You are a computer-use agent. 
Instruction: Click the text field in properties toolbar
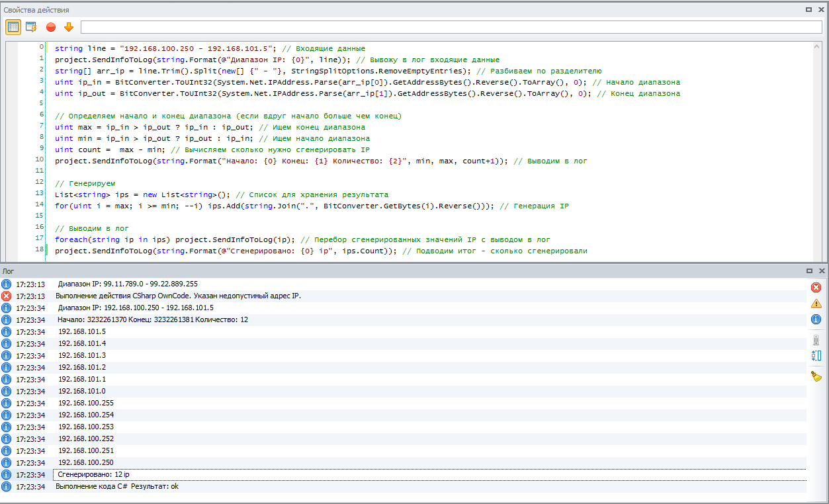[x=451, y=27]
